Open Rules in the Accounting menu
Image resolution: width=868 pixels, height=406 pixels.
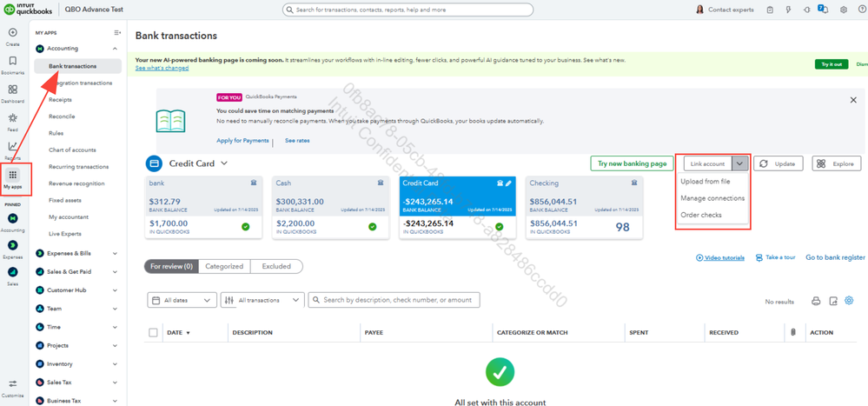tap(56, 133)
